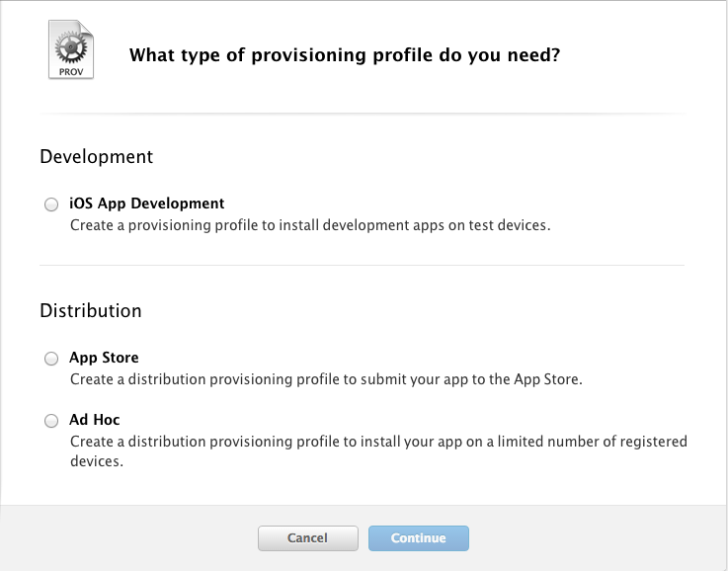Click the 'Ad Hoc' option label
The height and width of the screenshot is (571, 728).
[95, 420]
